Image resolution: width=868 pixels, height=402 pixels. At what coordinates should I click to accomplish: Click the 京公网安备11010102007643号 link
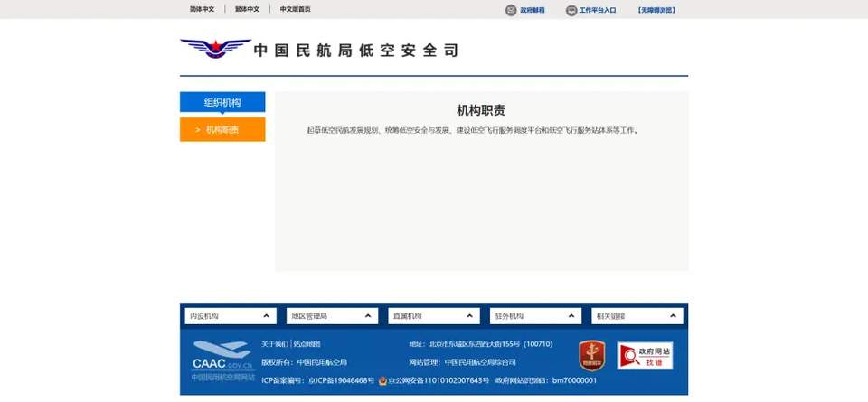439,380
